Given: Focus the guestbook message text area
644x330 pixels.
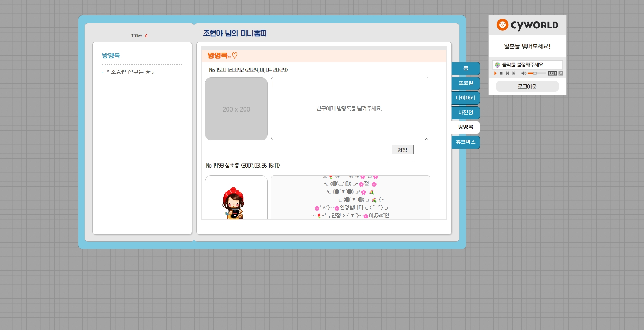Looking at the screenshot, I should pyautogui.click(x=349, y=108).
